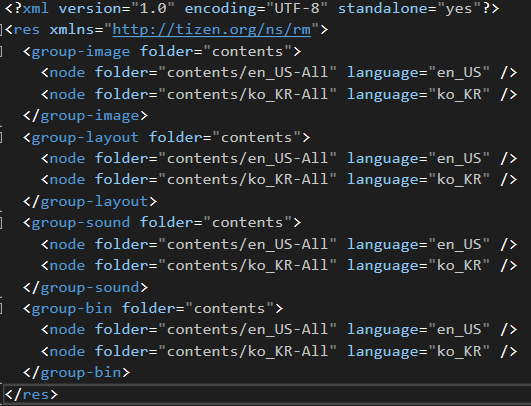
Task: Click "contents" folder value in group-layout tag
Action: click(x=256, y=137)
